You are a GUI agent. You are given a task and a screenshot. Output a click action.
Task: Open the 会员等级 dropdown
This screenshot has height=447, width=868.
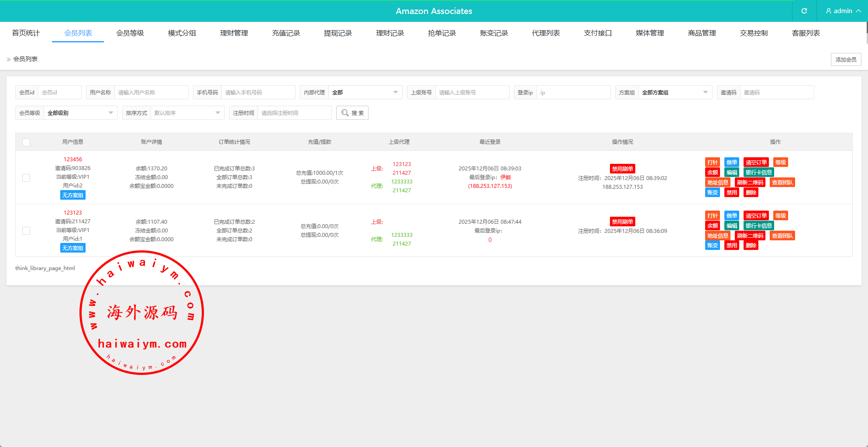click(x=80, y=113)
